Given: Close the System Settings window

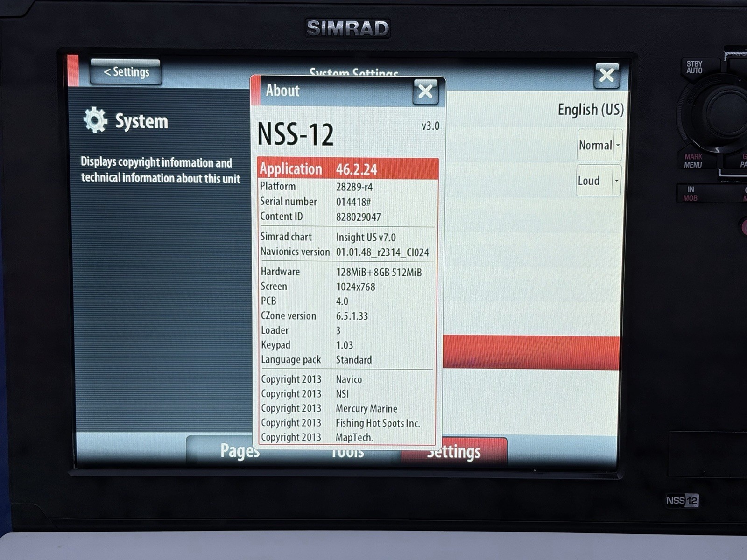Looking at the screenshot, I should coord(606,75).
